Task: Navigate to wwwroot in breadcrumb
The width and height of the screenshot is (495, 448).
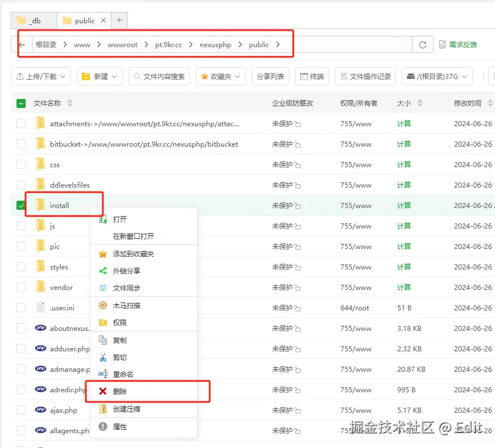Action: (x=123, y=45)
